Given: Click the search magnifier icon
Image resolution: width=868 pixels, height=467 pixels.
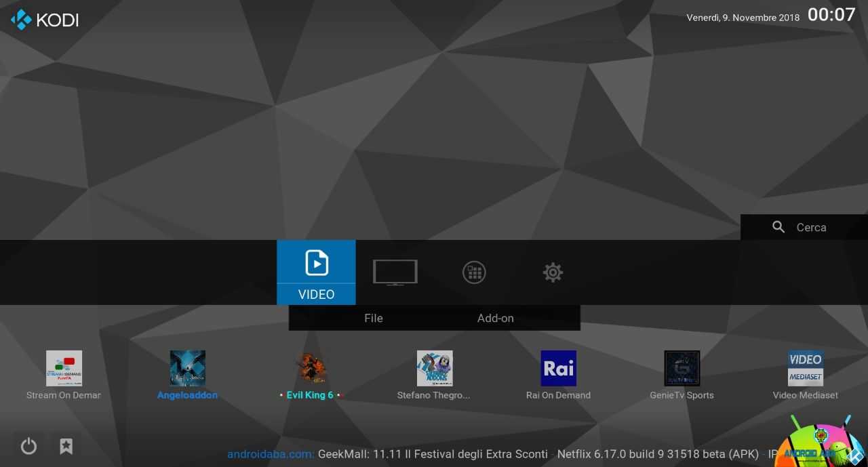Looking at the screenshot, I should (x=778, y=227).
